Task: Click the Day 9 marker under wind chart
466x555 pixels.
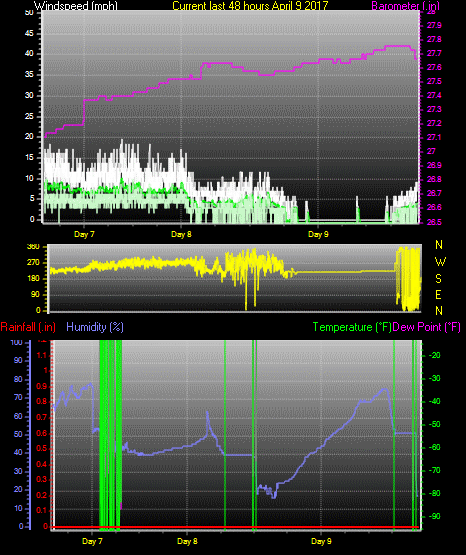Action: tap(318, 234)
